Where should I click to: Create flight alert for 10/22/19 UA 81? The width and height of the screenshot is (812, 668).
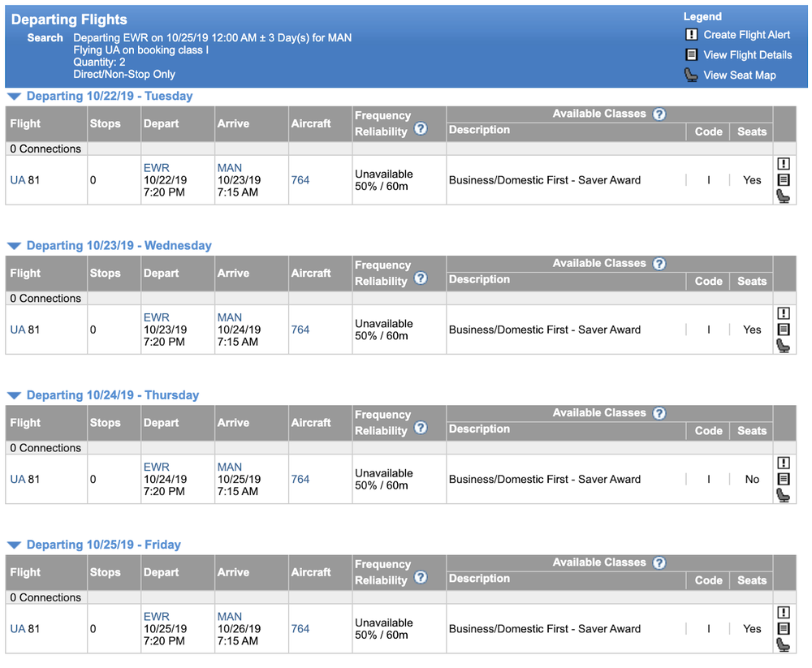click(x=783, y=164)
